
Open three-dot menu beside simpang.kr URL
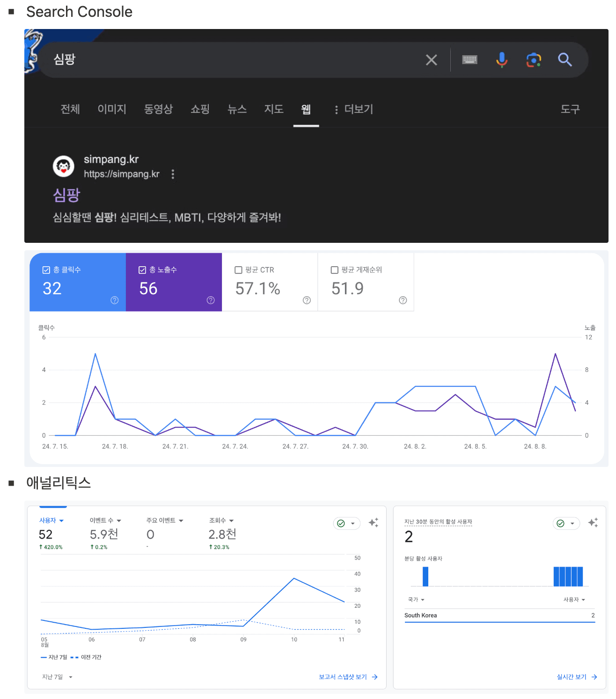point(173,174)
